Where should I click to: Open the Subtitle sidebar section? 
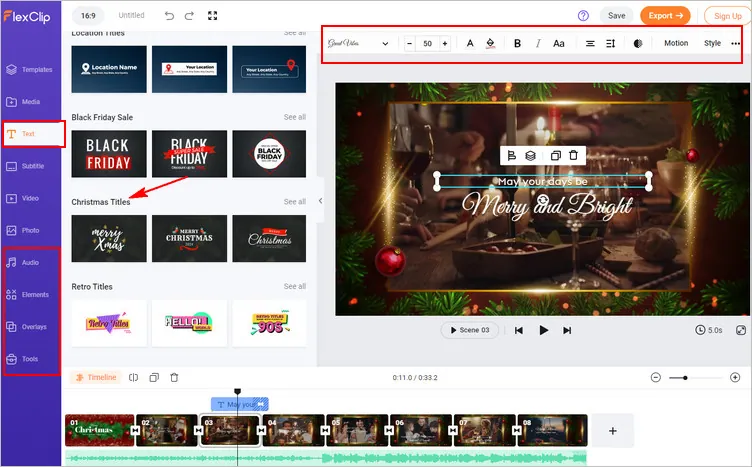click(x=25, y=166)
